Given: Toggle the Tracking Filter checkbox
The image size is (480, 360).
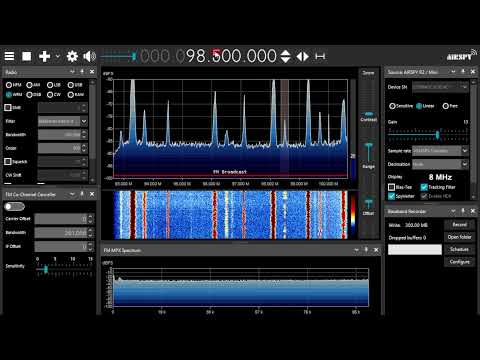Looking at the screenshot, I should pos(424,187).
